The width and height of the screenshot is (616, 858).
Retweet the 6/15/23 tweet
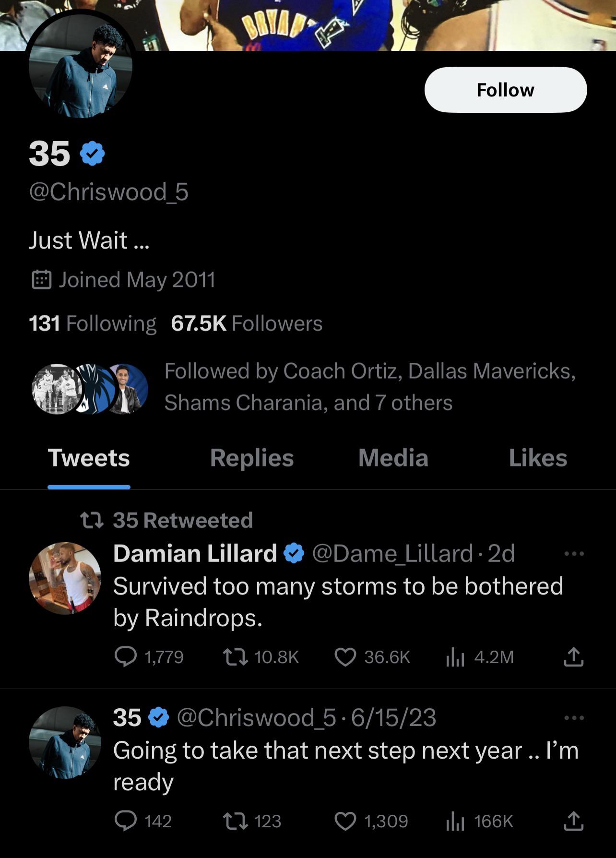coord(236,821)
